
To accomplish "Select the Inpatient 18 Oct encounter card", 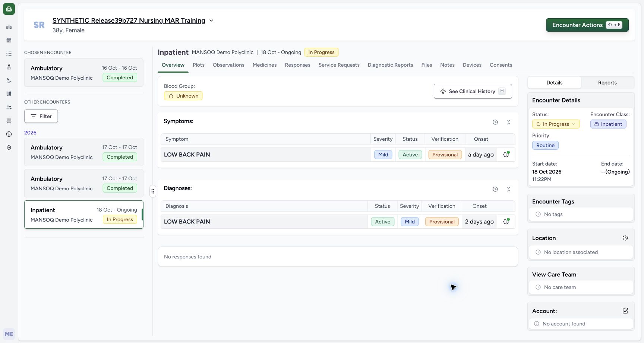I will [84, 215].
